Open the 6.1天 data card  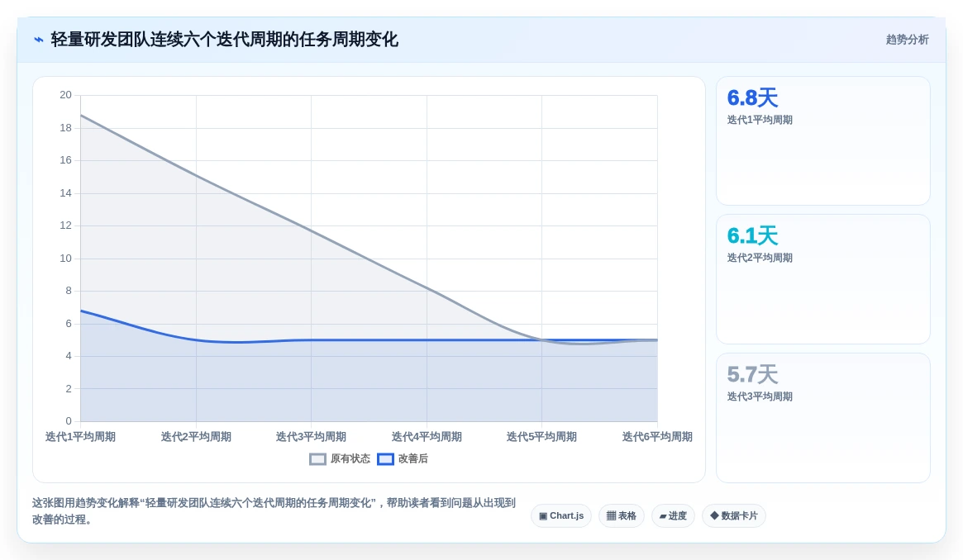[823, 279]
